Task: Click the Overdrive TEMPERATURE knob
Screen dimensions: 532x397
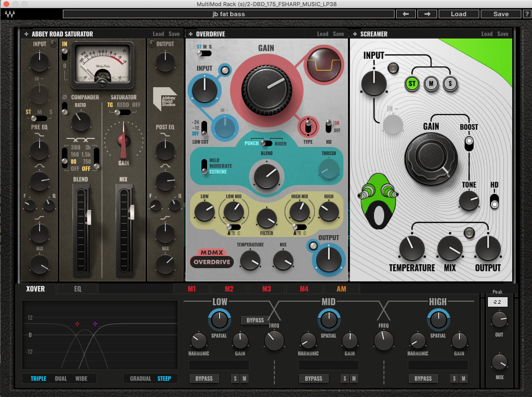Action: [x=250, y=260]
